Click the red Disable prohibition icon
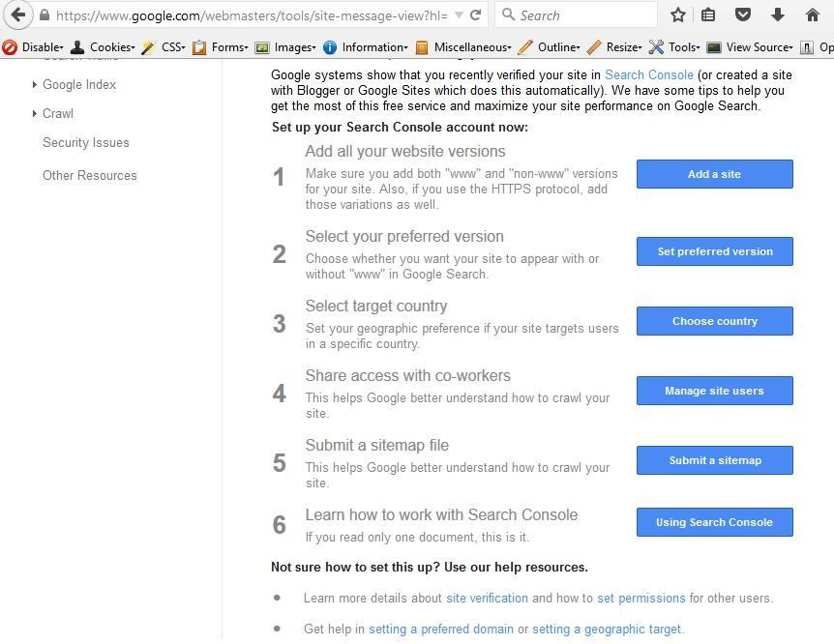This screenshot has width=834, height=644. [10, 47]
